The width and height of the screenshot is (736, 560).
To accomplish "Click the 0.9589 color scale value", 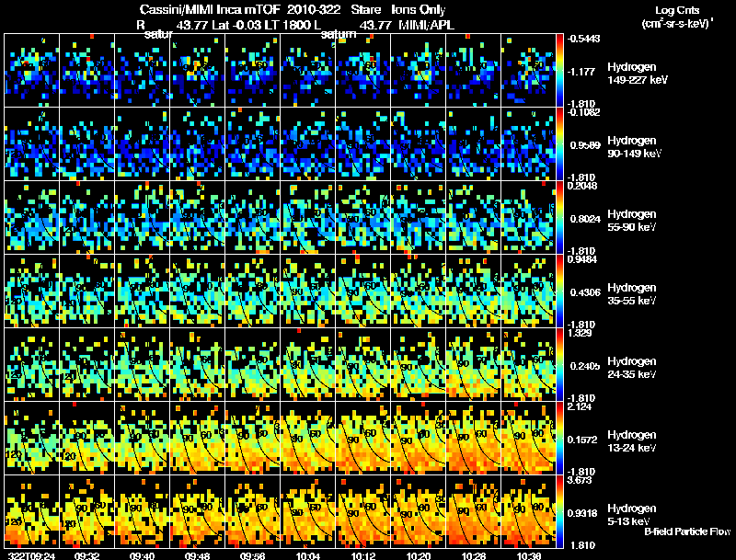I will point(585,145).
